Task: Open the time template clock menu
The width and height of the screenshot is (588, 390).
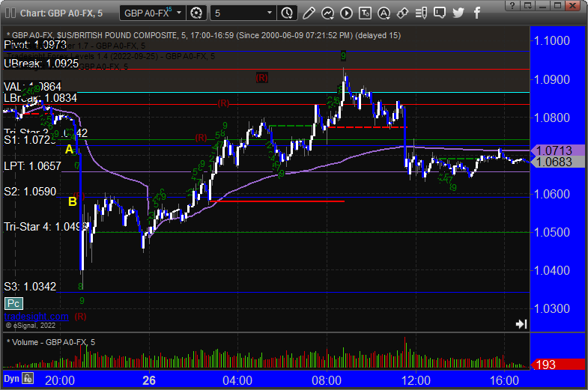Action: (x=287, y=13)
